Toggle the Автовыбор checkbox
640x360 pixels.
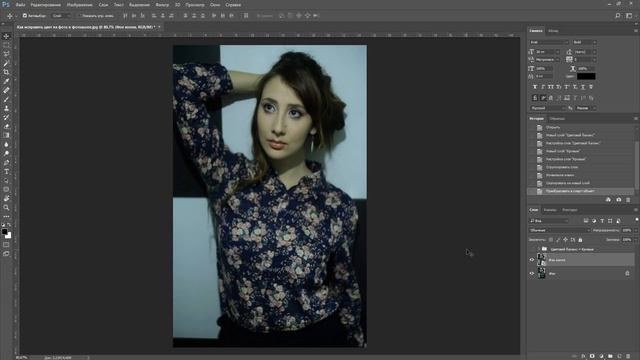pos(25,16)
